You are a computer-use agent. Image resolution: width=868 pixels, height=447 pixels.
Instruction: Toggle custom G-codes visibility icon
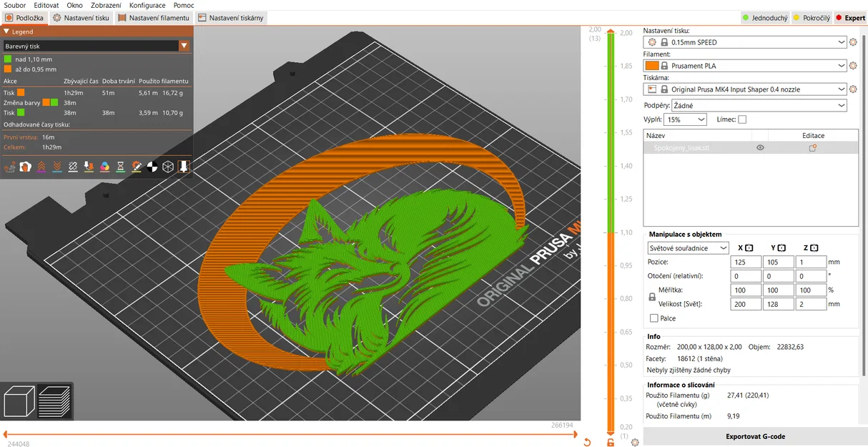tap(136, 167)
